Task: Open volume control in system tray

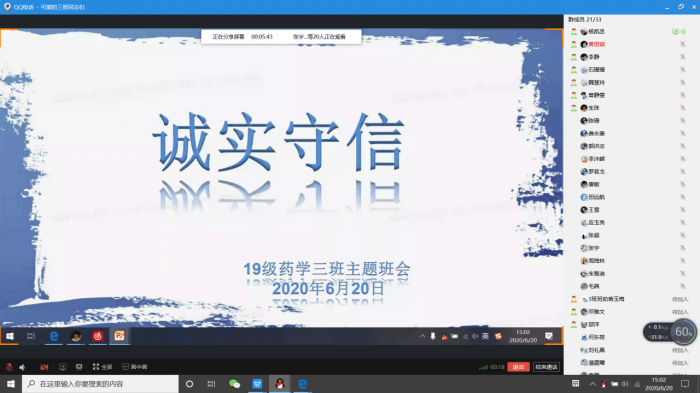Action: pyautogui.click(x=625, y=384)
